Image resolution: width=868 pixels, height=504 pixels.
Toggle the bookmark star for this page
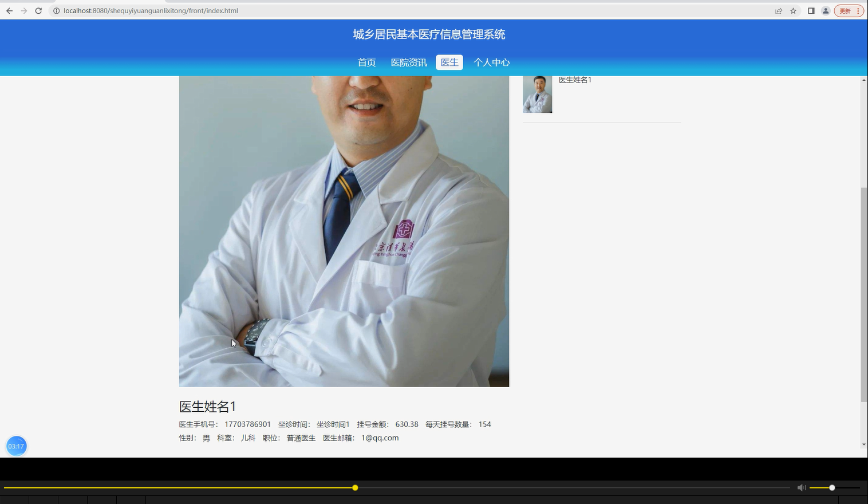pos(793,10)
